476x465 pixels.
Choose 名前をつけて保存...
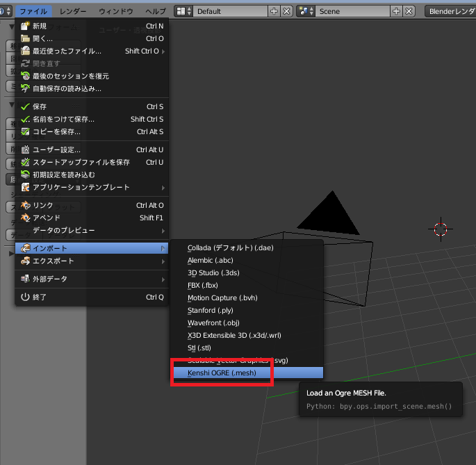92,119
